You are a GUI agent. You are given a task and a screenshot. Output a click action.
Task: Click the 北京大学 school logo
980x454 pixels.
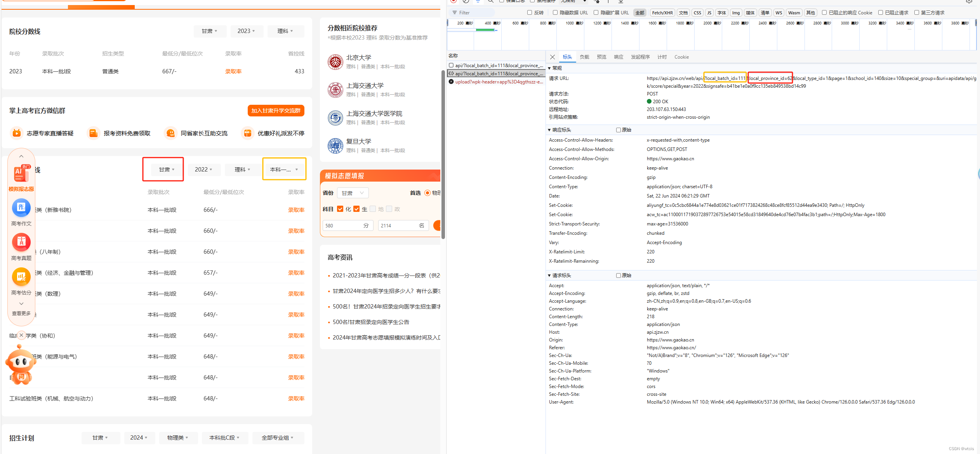[335, 62]
